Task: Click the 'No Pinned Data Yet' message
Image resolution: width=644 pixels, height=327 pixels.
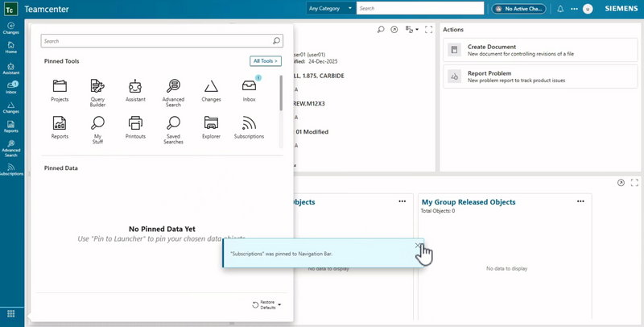Action: coord(163,229)
